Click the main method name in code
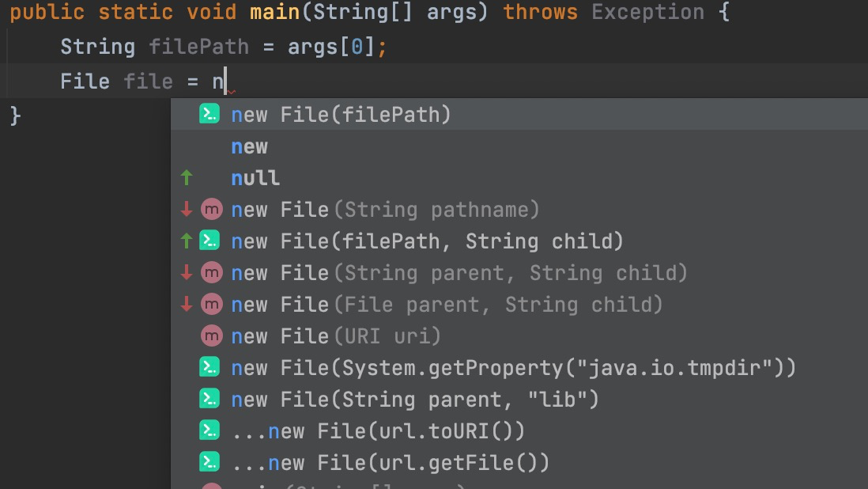Image resolution: width=868 pixels, height=489 pixels. 277,12
